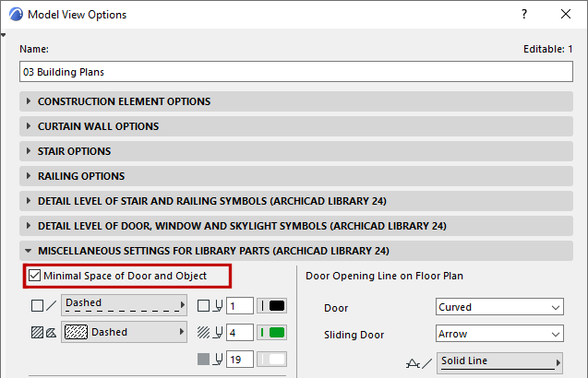Viewport: 588px width, 378px height.
Task: Click fill type hatch icon beside Dashed fill
Action: [x=37, y=332]
